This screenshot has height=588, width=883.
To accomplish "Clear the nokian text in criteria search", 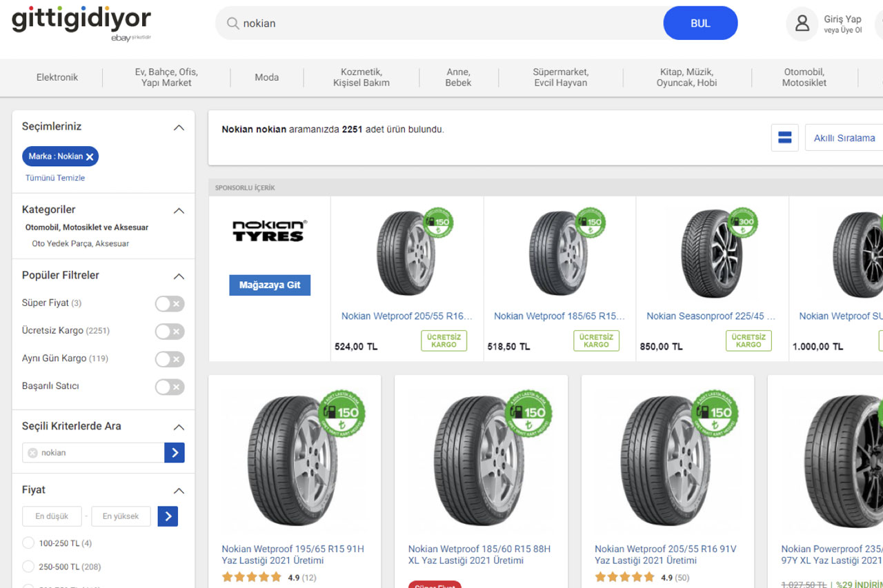I will (32, 453).
